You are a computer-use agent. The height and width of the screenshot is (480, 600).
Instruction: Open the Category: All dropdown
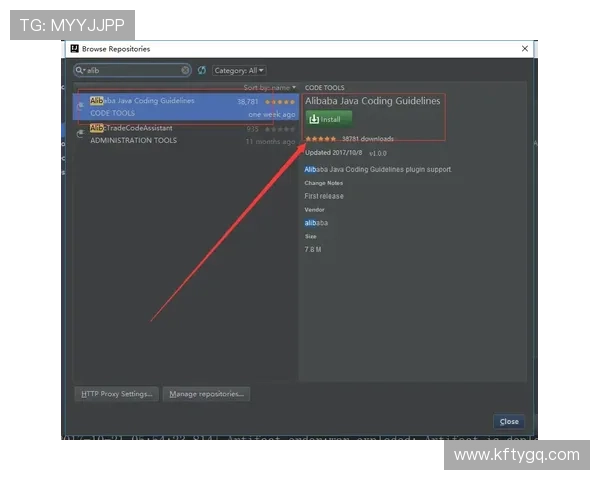click(239, 71)
